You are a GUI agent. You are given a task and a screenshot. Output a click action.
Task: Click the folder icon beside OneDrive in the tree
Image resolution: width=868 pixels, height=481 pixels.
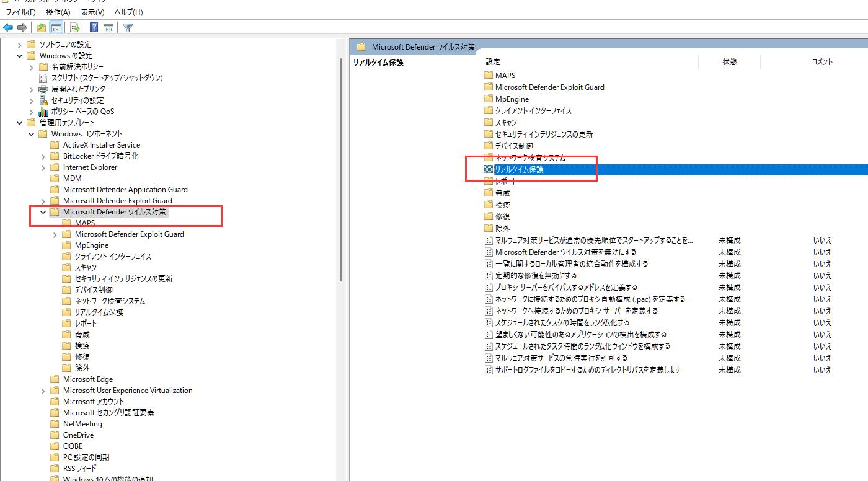55,435
